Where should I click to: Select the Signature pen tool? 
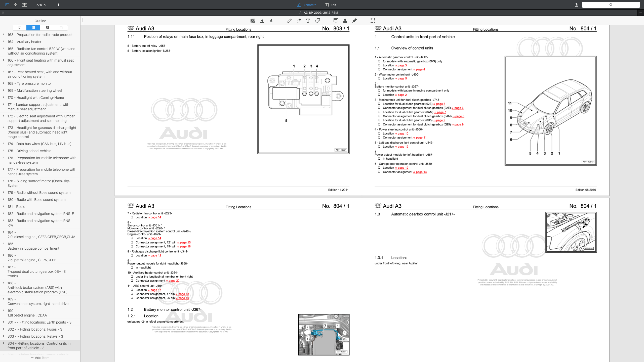(x=355, y=21)
